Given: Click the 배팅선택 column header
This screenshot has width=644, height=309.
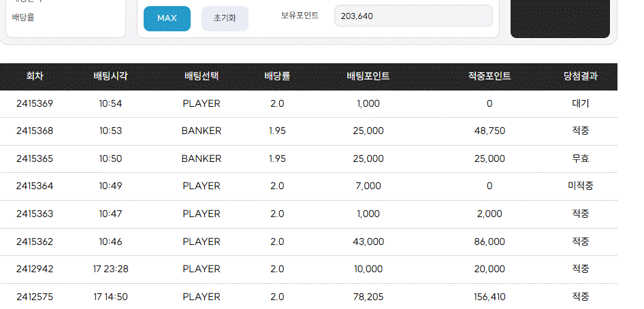Looking at the screenshot, I should (202, 76).
